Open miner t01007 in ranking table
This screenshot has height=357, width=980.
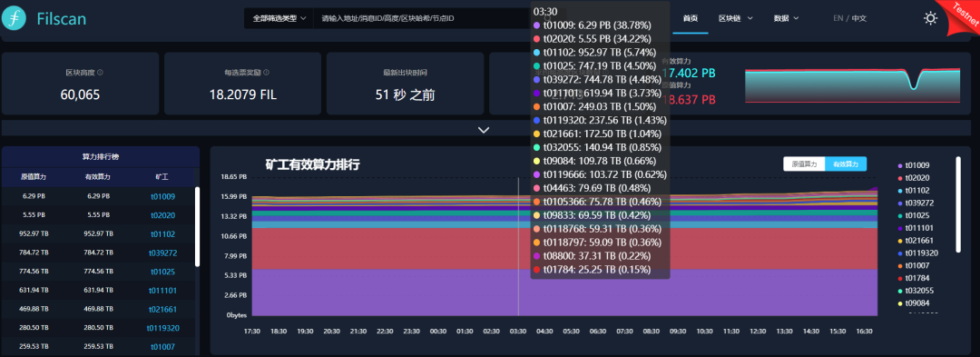[x=162, y=346]
